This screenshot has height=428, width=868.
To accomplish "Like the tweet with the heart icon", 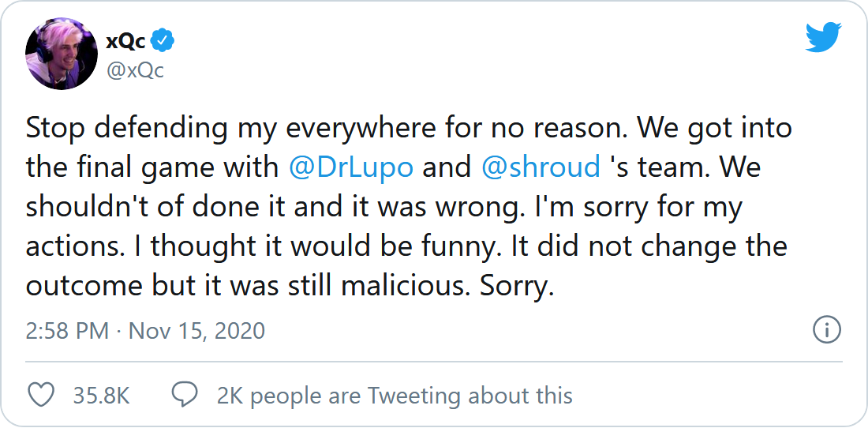I will (41, 395).
